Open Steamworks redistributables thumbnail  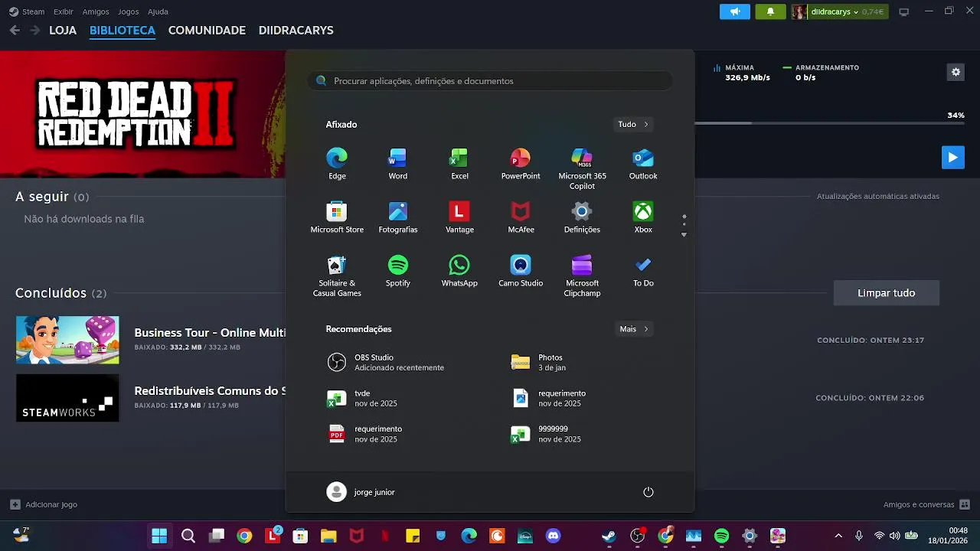click(x=67, y=398)
